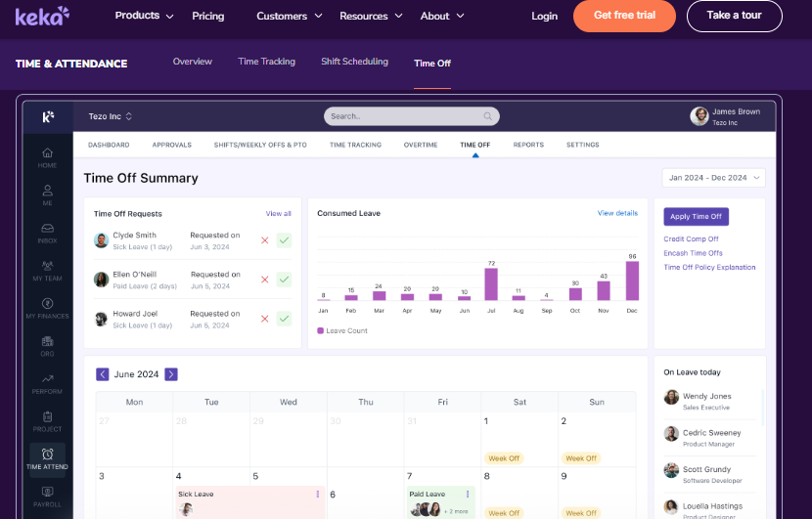The height and width of the screenshot is (519, 812).
Task: Open Sick Leave event options menu
Action: 317,495
